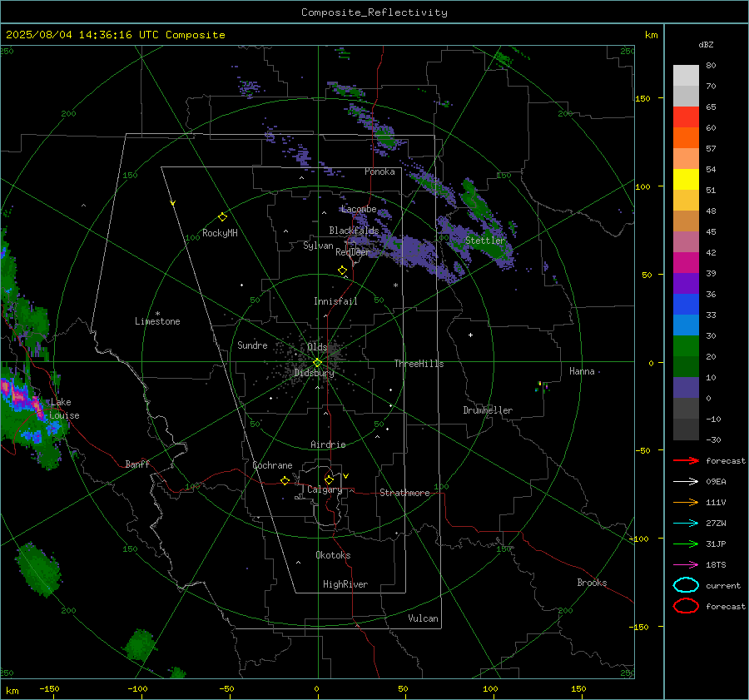Click the Lacombe town label
Image resolution: width=749 pixels, height=700 pixels.
[x=359, y=209]
